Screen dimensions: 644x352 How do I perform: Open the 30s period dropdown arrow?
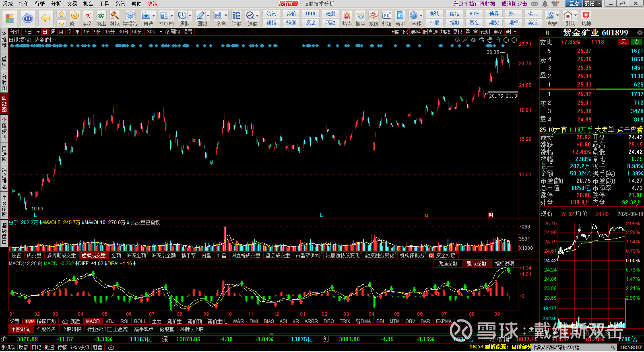tap(161, 32)
